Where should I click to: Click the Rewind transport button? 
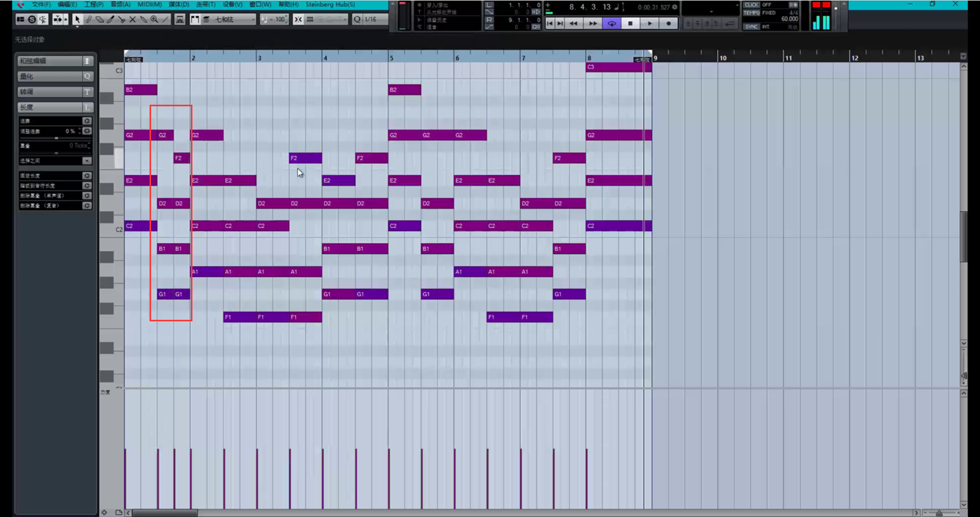coord(574,24)
